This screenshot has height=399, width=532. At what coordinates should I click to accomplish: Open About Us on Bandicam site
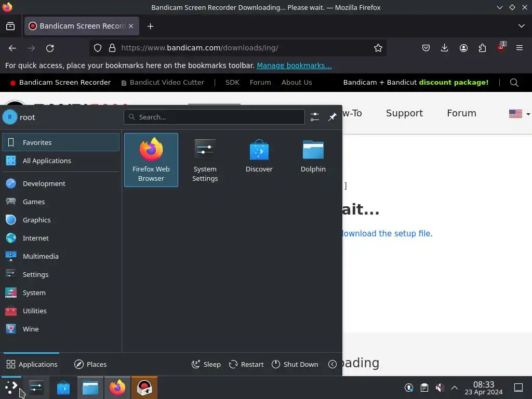[297, 83]
